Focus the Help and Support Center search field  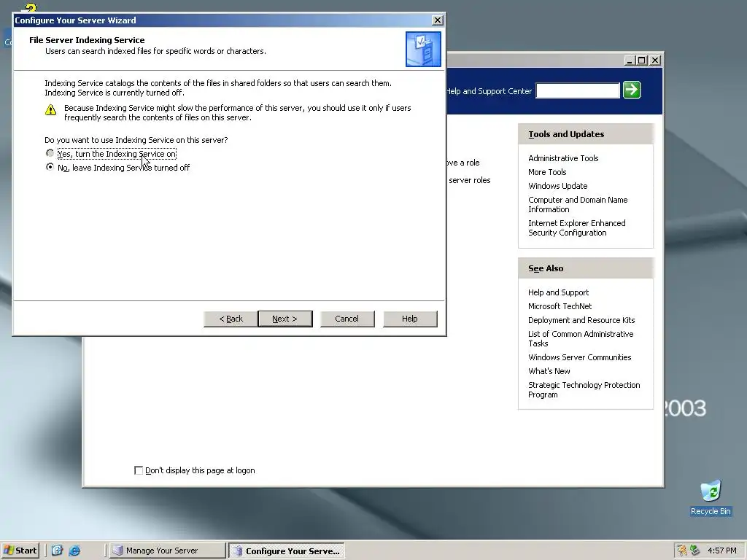pyautogui.click(x=578, y=90)
